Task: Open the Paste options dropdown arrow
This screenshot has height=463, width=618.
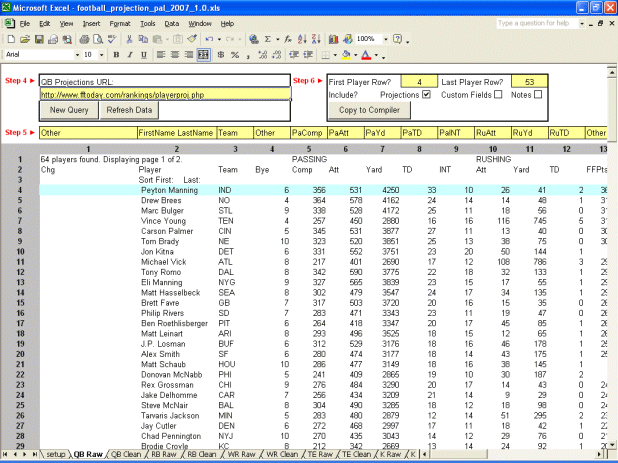Action: tap(167, 39)
